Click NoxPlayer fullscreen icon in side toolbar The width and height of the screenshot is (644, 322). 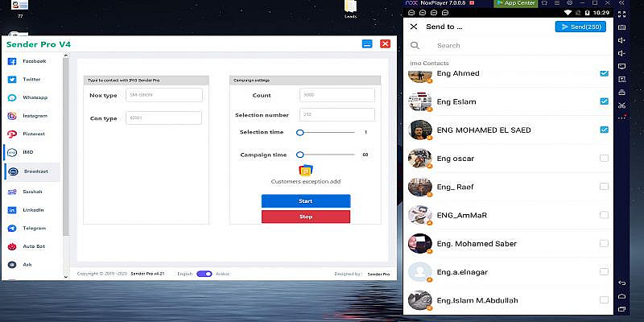621,14
